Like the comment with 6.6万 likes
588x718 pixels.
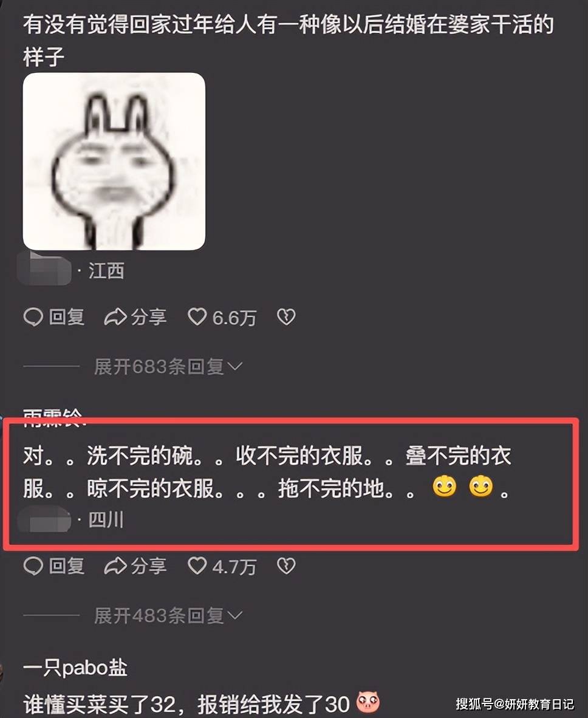pos(197,317)
